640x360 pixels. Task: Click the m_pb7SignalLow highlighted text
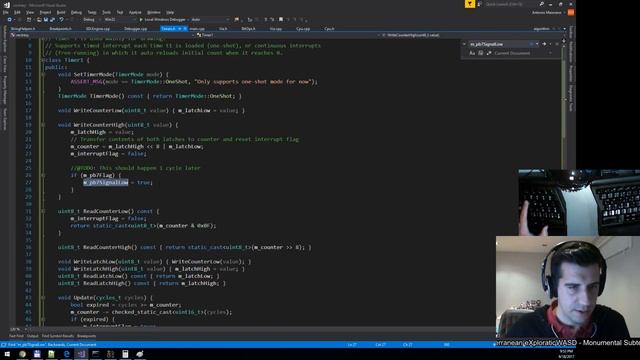tap(106, 182)
